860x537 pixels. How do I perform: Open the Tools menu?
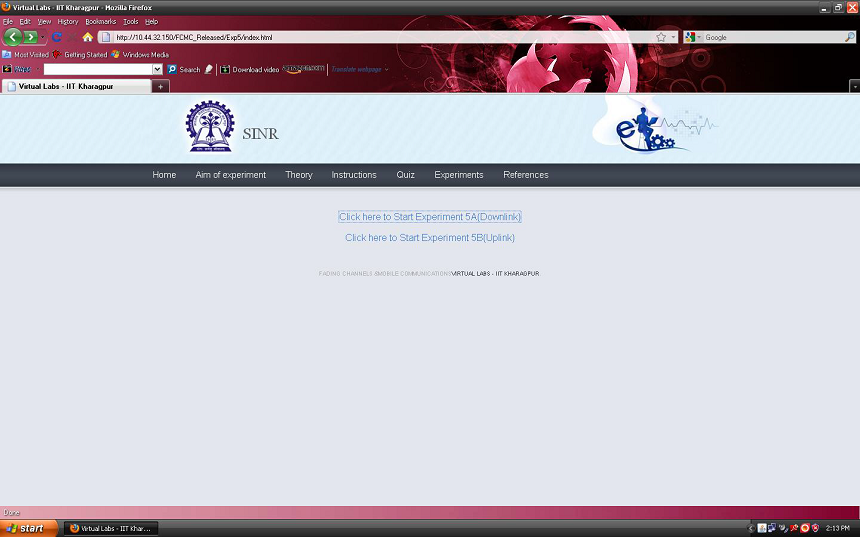[130, 21]
